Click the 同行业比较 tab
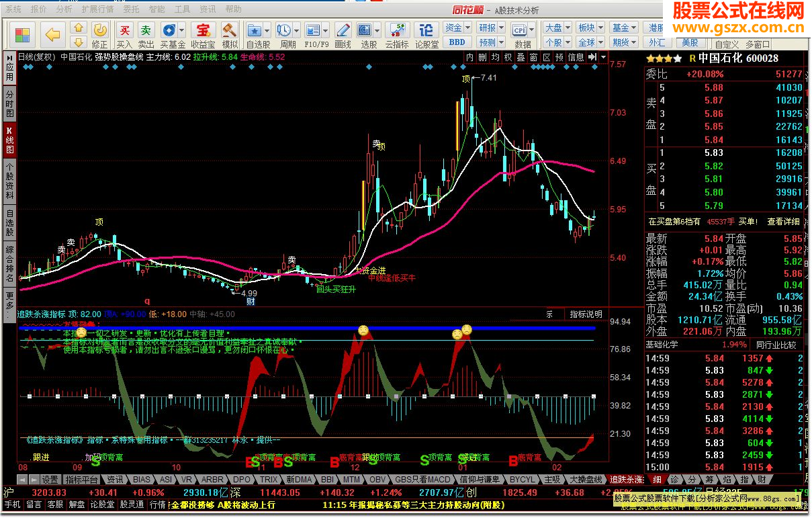812x518 pixels. [776, 345]
